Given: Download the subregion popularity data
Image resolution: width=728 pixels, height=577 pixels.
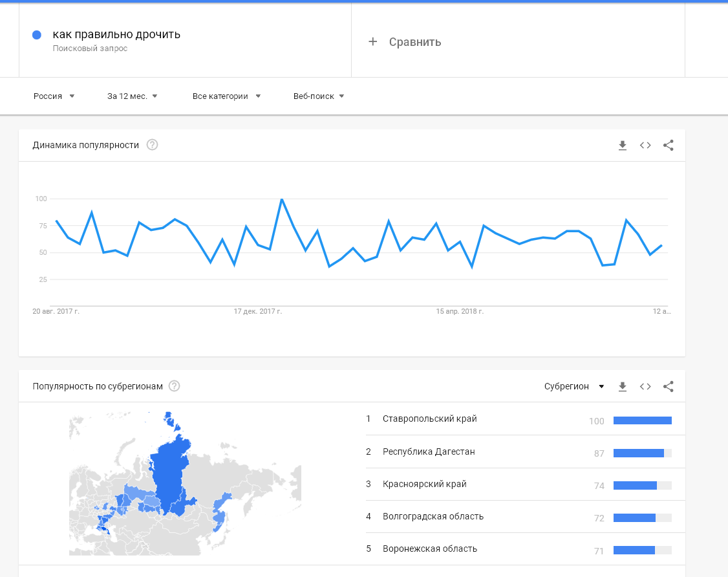Looking at the screenshot, I should coord(623,387).
